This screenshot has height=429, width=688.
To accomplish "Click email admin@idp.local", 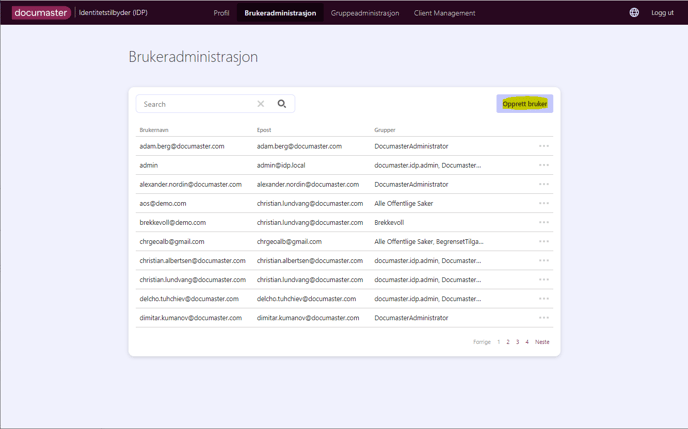I will tap(281, 165).
